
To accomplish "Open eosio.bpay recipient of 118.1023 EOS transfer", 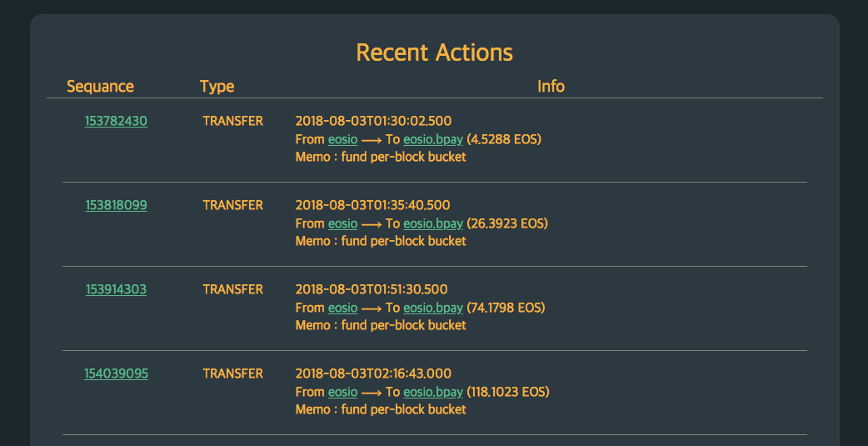I will click(x=432, y=392).
